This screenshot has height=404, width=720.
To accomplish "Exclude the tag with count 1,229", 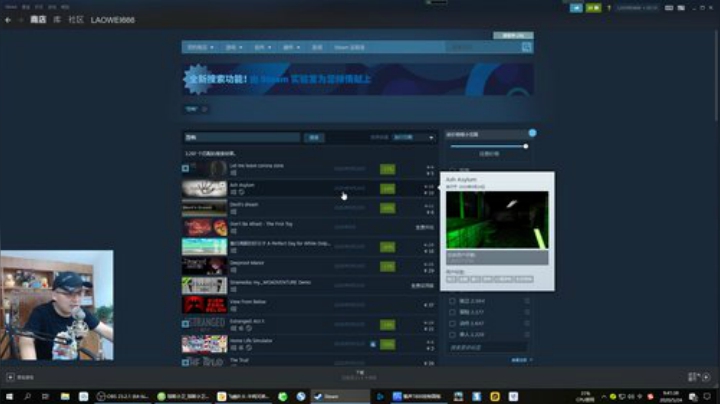I will (527, 335).
